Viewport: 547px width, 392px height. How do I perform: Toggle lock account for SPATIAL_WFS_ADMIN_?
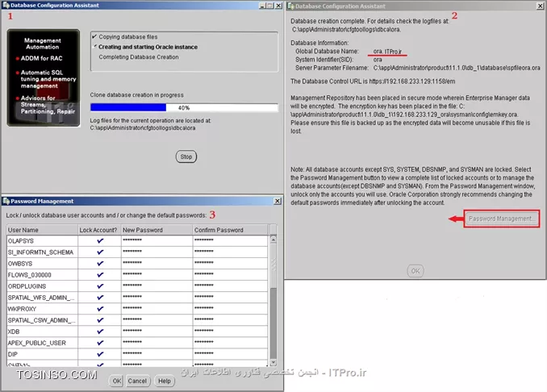(x=100, y=297)
